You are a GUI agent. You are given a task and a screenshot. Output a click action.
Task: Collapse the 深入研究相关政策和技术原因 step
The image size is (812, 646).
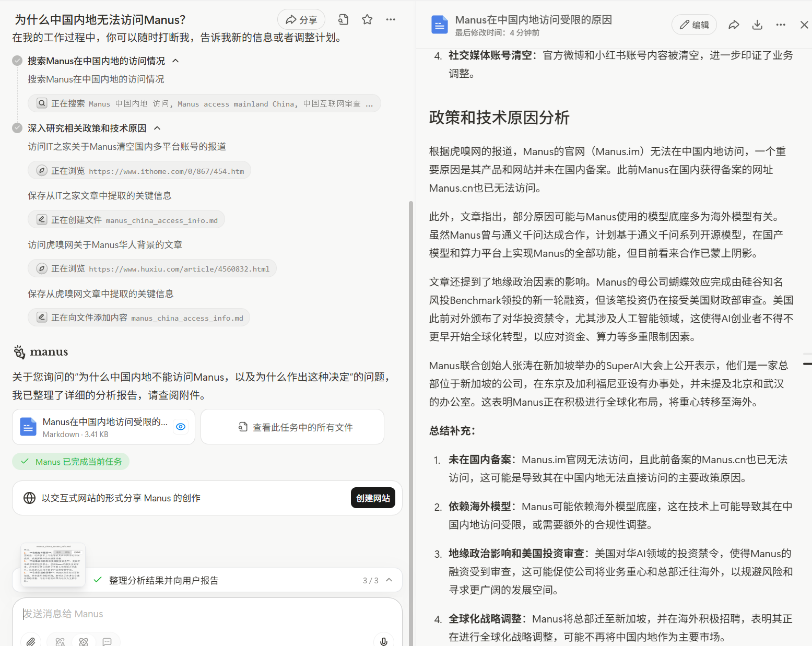(x=157, y=128)
